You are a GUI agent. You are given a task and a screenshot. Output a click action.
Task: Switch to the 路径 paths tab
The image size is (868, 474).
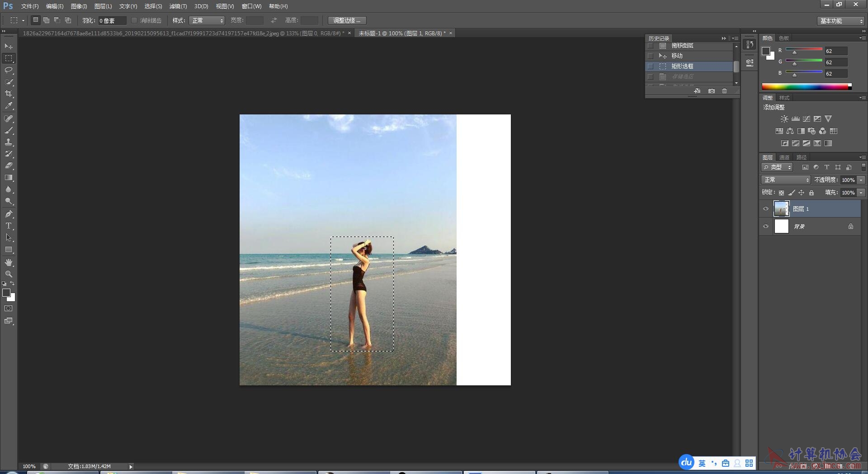[802, 157]
